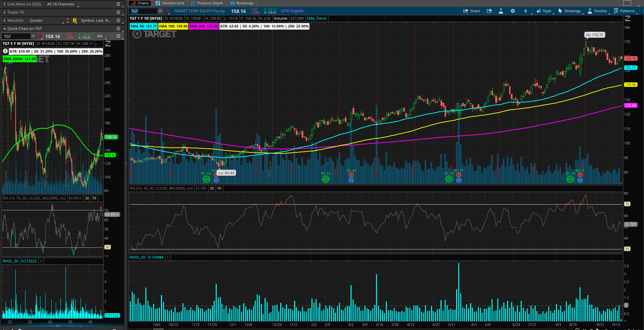
Task: Open the Share chart option
Action: 472,11
